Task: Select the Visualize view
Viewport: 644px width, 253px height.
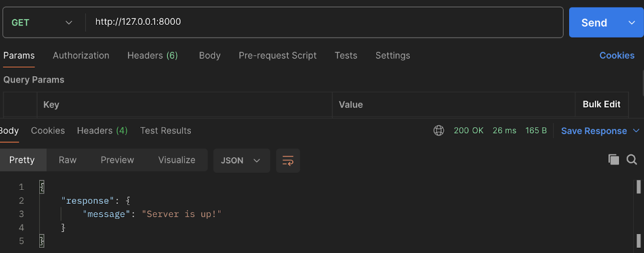Action: click(x=177, y=160)
